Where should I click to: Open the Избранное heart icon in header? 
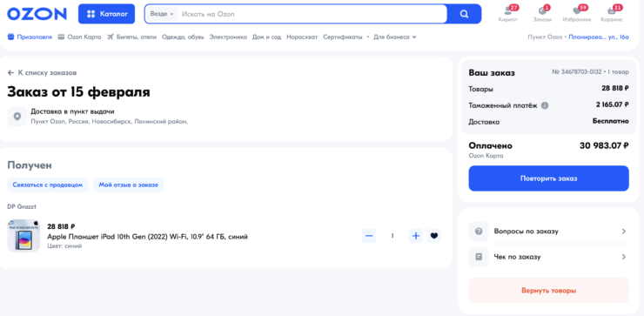tap(577, 14)
